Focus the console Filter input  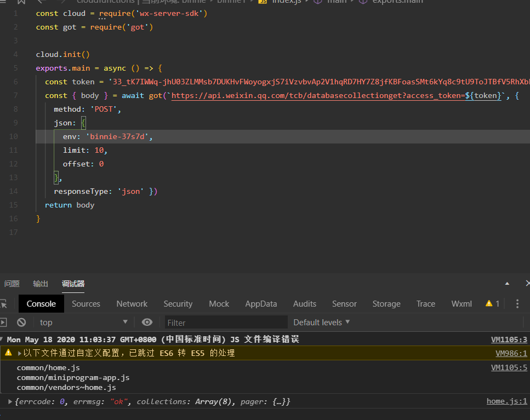(x=226, y=323)
